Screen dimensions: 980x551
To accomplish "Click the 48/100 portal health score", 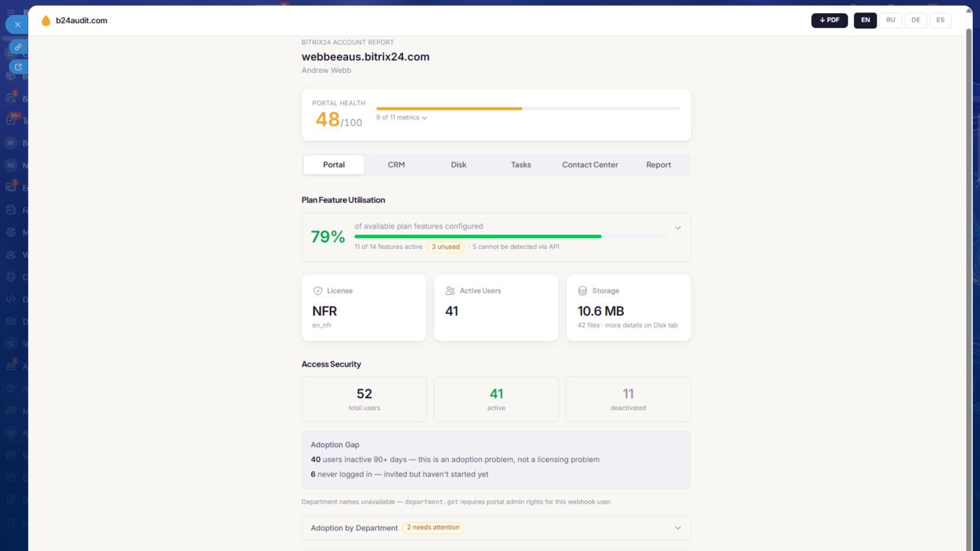I will (x=339, y=120).
